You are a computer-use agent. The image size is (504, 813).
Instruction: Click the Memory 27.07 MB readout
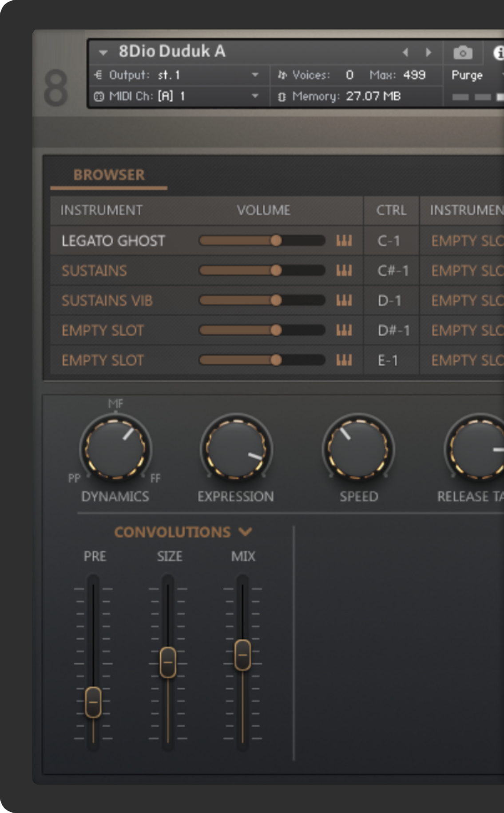(373, 96)
